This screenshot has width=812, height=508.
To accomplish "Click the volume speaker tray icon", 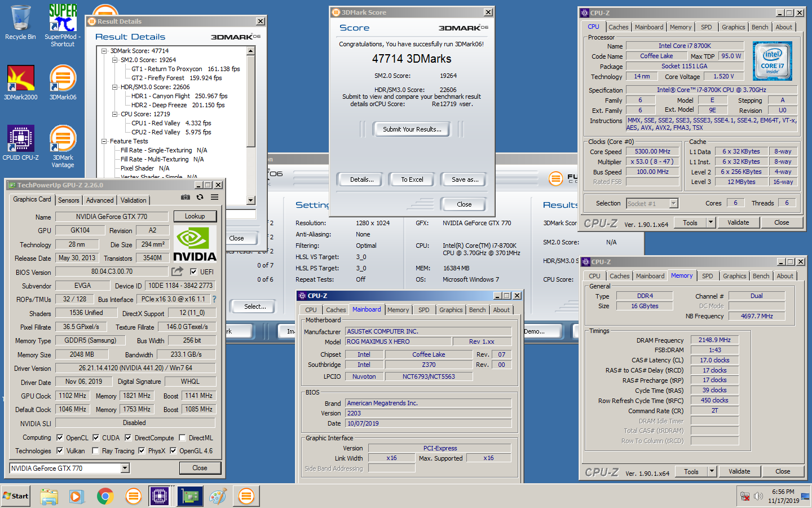I will (x=758, y=497).
